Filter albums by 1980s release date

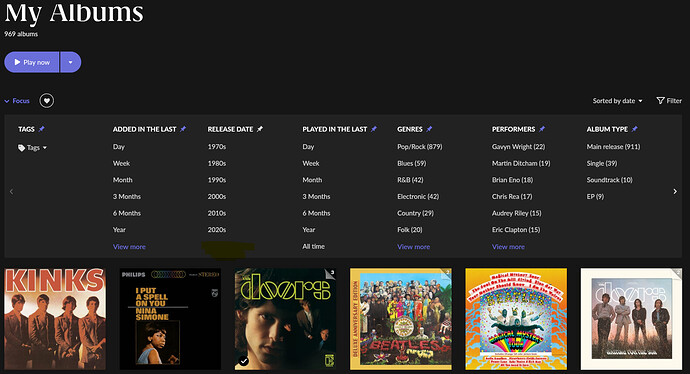[217, 163]
